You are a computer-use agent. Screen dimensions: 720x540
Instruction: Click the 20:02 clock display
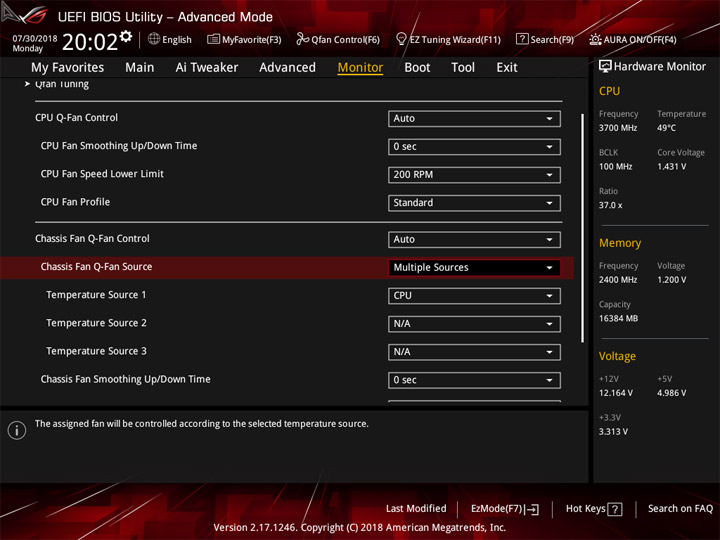tap(90, 42)
